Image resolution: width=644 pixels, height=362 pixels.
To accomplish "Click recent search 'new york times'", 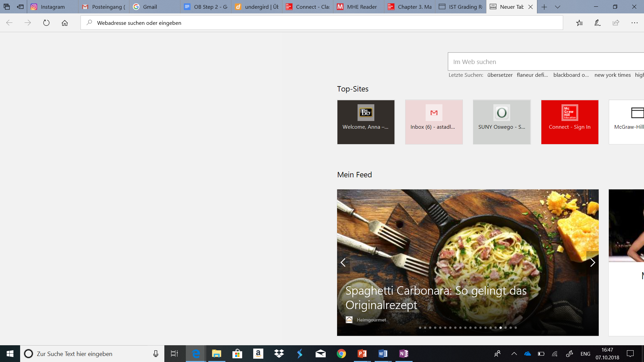I will click(612, 75).
